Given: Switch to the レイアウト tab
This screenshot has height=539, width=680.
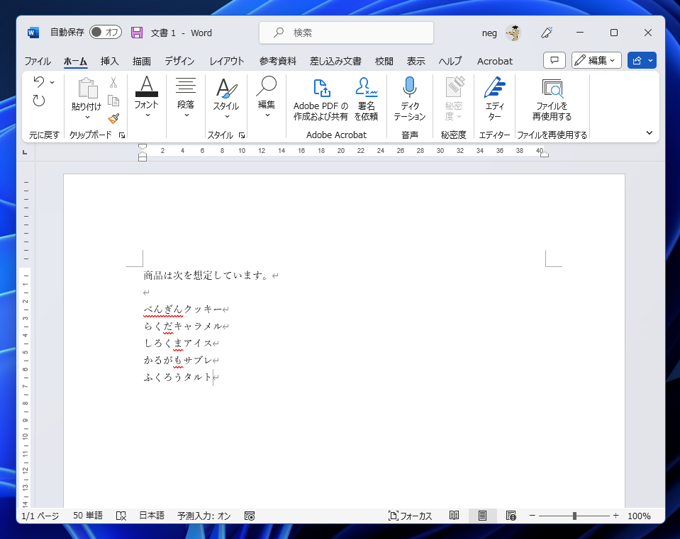Looking at the screenshot, I should coord(226,61).
